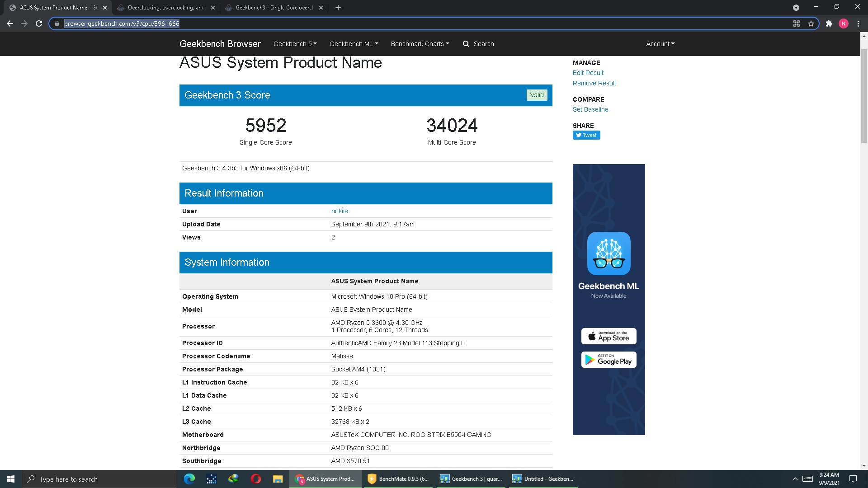
Task: Go to Geekbench Browser home link
Action: 220,44
